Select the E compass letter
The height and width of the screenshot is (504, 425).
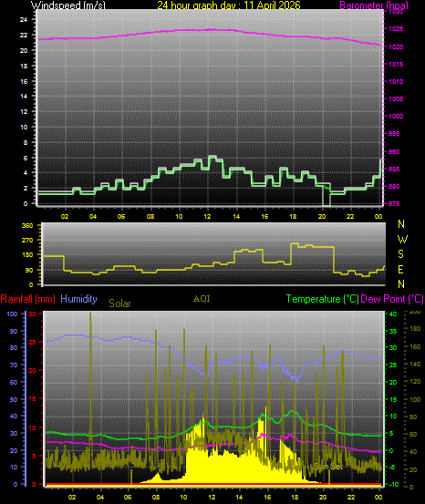(401, 270)
